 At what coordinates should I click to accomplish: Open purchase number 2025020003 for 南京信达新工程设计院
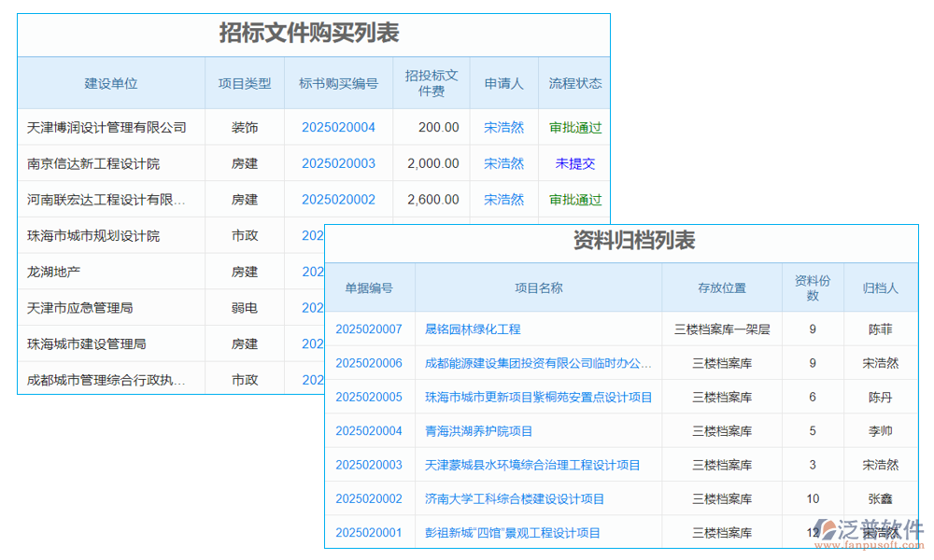[x=338, y=163]
